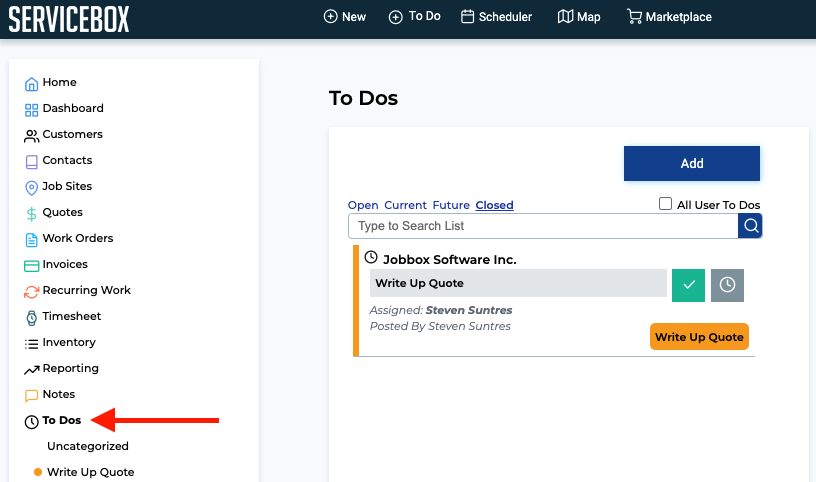This screenshot has width=816, height=482.
Task: Click the Timesheet watch icon
Action: [31, 318]
